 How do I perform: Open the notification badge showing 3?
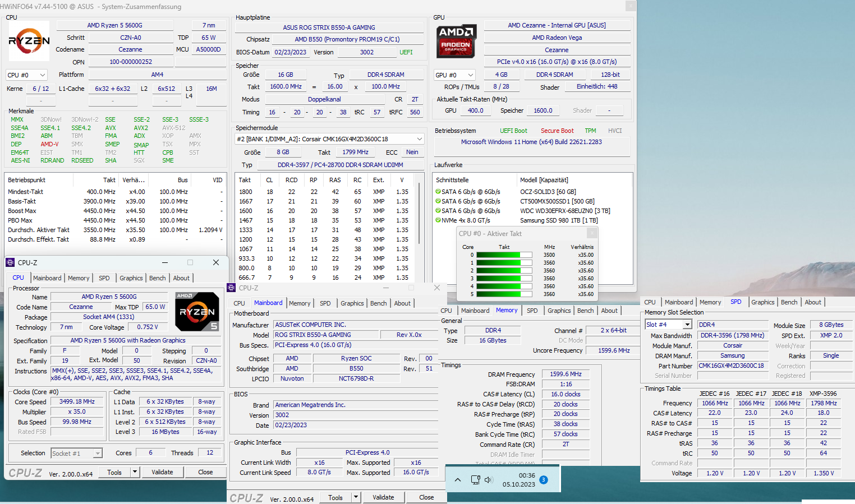pyautogui.click(x=543, y=480)
